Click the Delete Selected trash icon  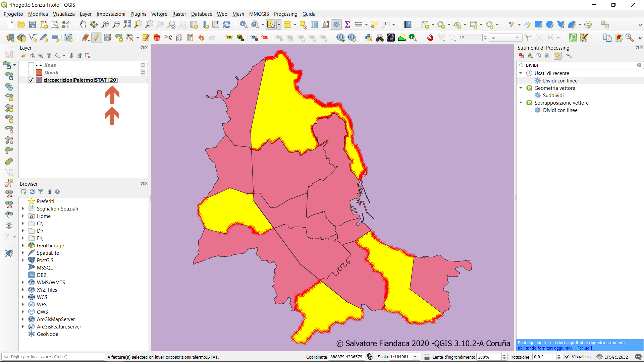click(x=157, y=38)
